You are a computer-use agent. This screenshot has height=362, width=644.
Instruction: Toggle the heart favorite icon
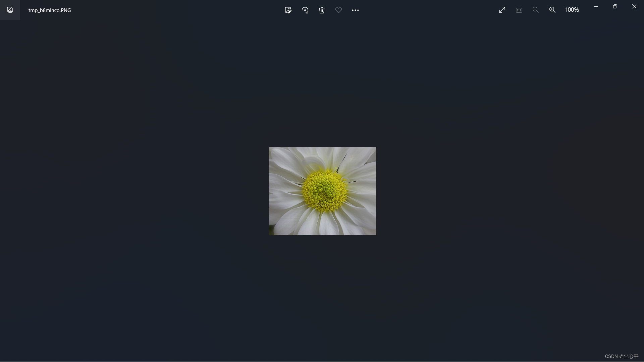coord(338,10)
